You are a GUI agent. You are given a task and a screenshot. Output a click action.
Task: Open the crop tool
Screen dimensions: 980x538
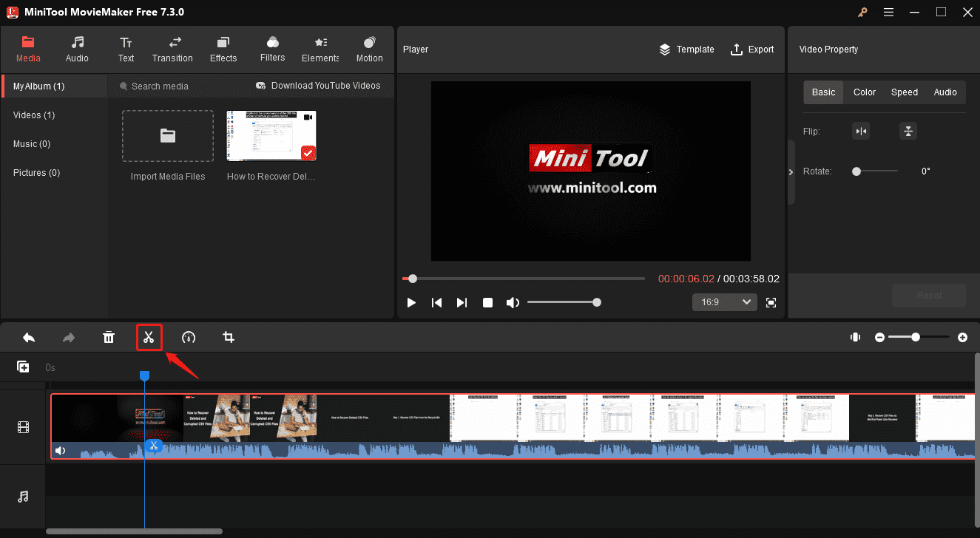point(229,338)
